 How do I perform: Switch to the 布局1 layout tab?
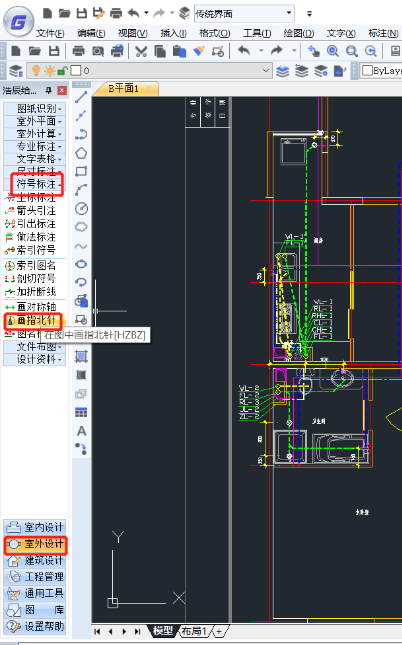(x=193, y=631)
